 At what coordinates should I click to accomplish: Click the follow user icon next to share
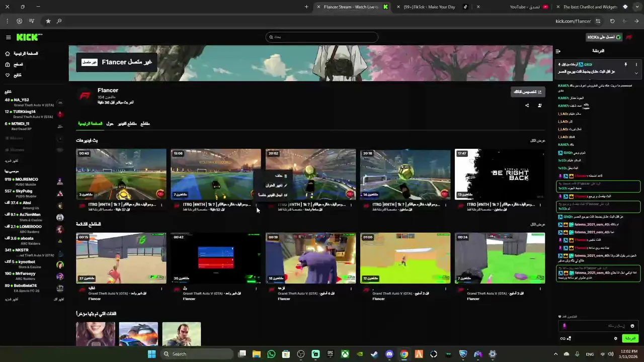tap(540, 106)
